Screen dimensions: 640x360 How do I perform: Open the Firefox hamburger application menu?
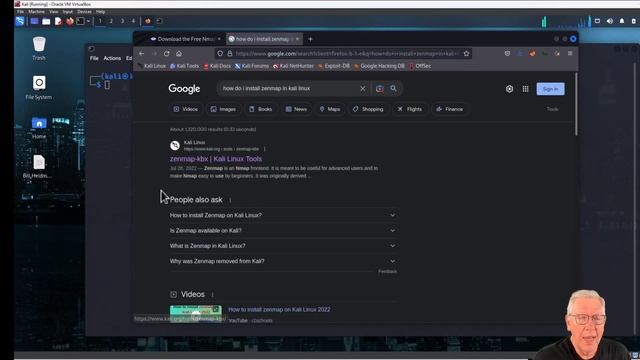(x=570, y=53)
